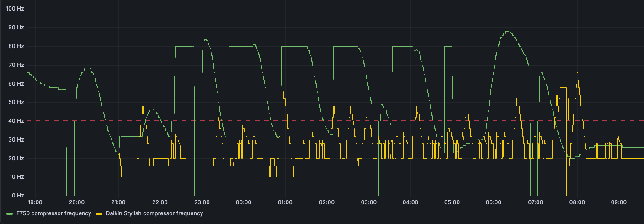
Task: Click the 03:00 time axis label
Action: click(369, 202)
